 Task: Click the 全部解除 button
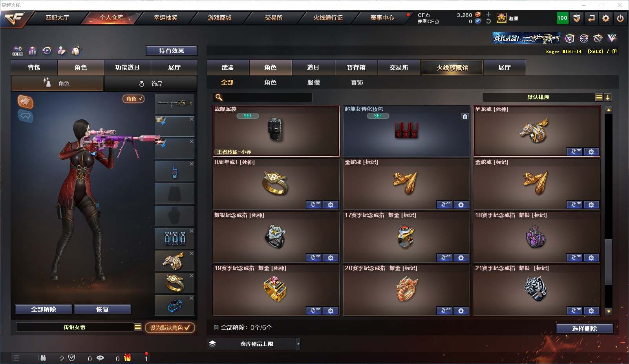44,309
